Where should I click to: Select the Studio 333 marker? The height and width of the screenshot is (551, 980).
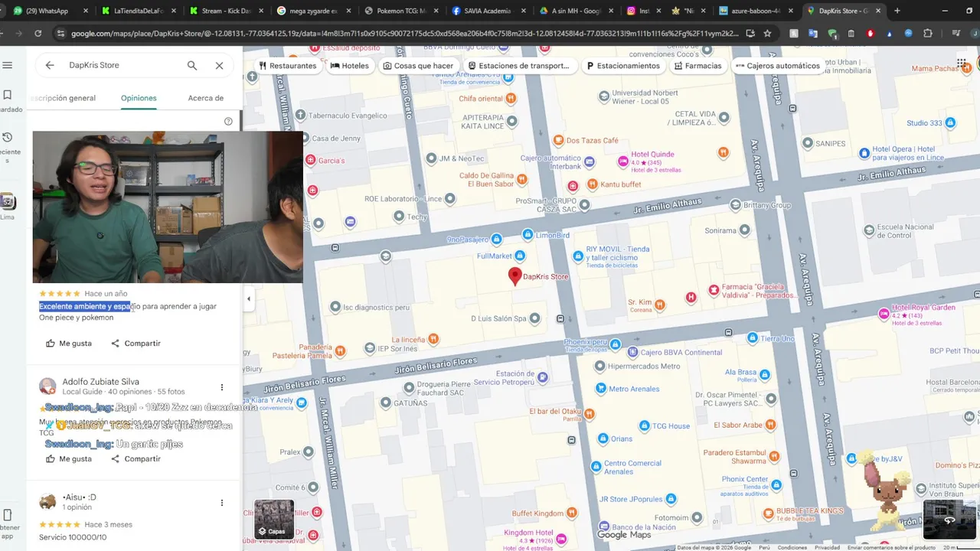950,122
